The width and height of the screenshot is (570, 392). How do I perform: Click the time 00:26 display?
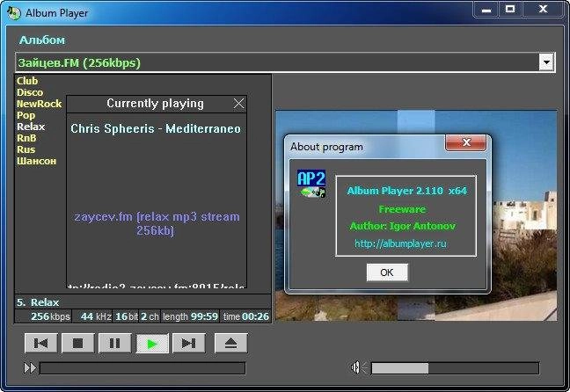tap(246, 316)
